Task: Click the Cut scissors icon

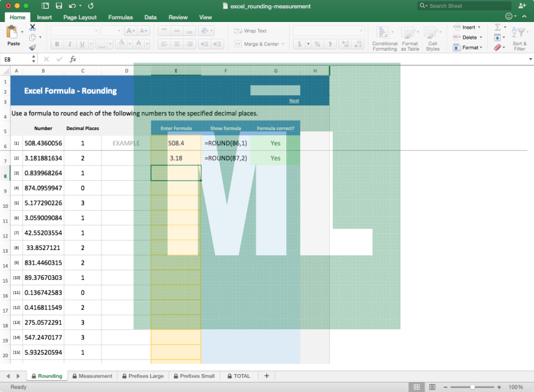Action: pyautogui.click(x=32, y=29)
